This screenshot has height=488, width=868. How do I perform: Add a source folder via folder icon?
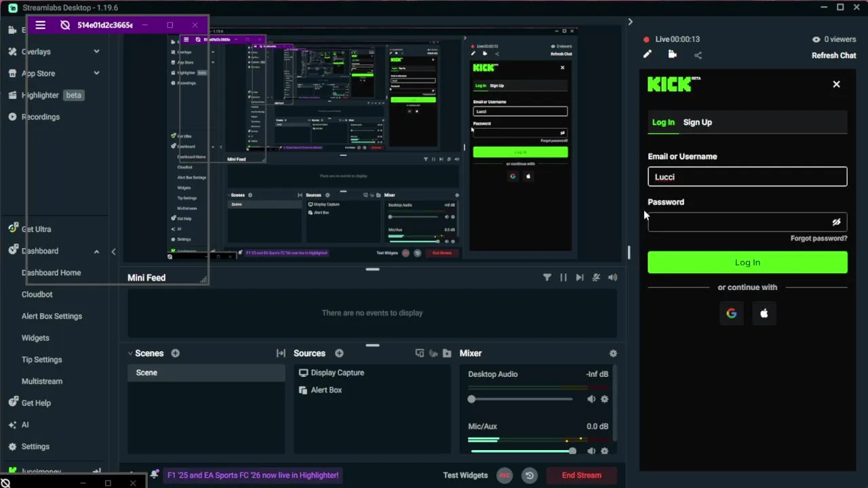point(447,353)
